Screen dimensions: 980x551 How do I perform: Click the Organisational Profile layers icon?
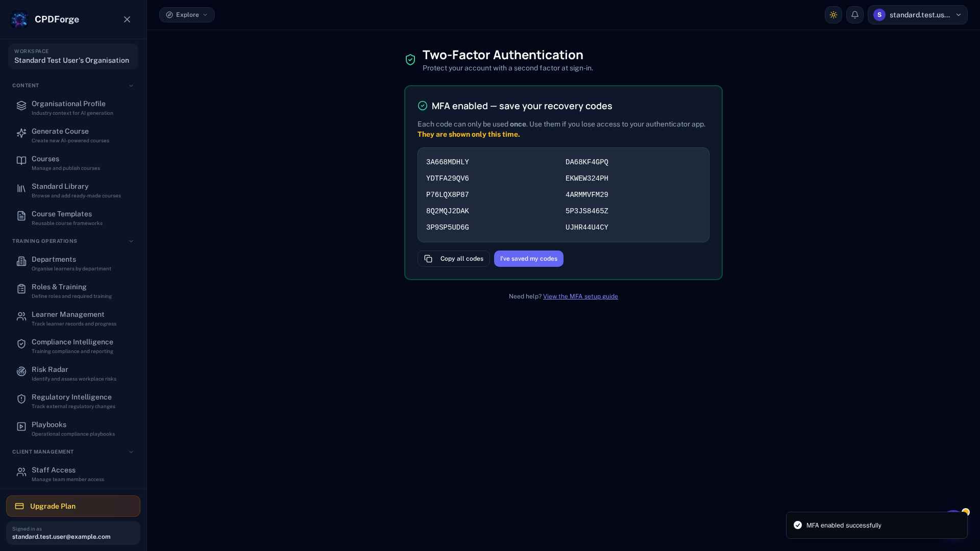21,106
